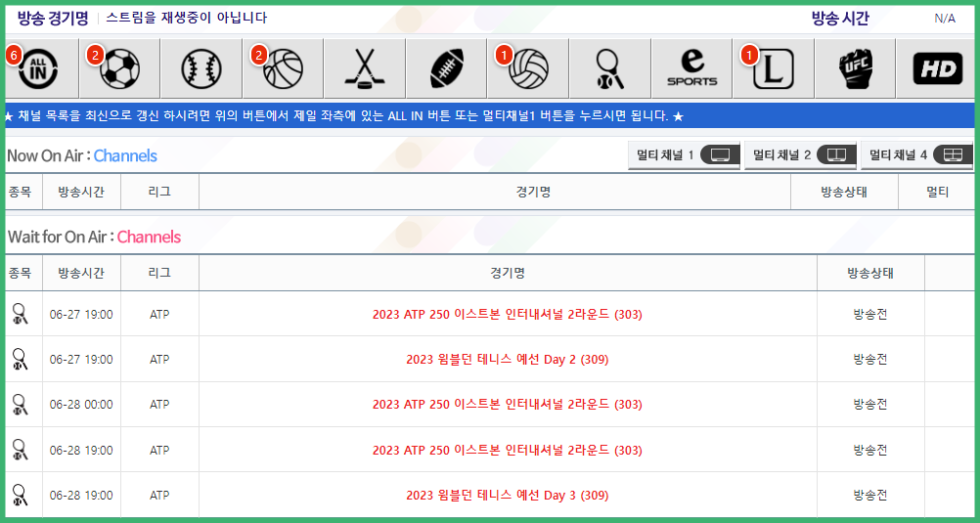980x523 pixels.
Task: Click 방송전 status in 윔블던 Day 3 row
Action: coord(870,496)
